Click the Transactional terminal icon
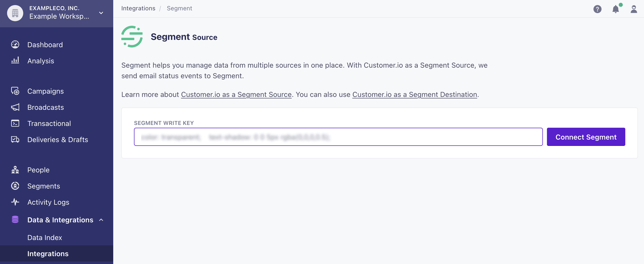644x264 pixels. [x=15, y=123]
